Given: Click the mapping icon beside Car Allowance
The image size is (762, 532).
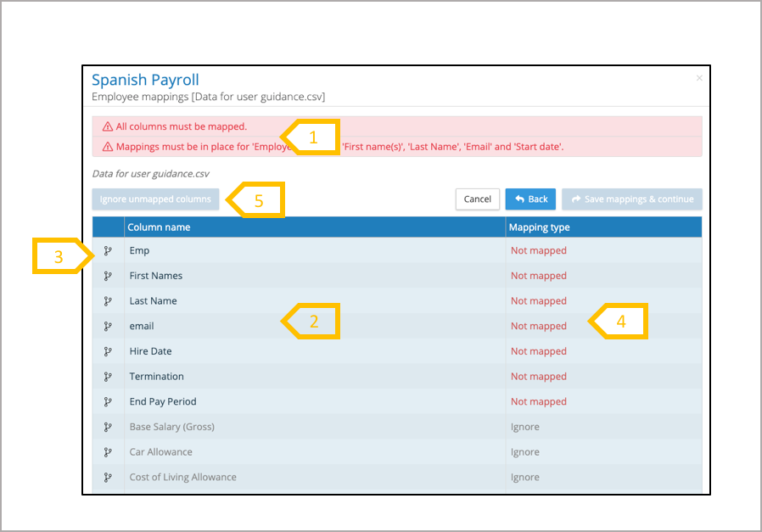Looking at the screenshot, I should (108, 452).
